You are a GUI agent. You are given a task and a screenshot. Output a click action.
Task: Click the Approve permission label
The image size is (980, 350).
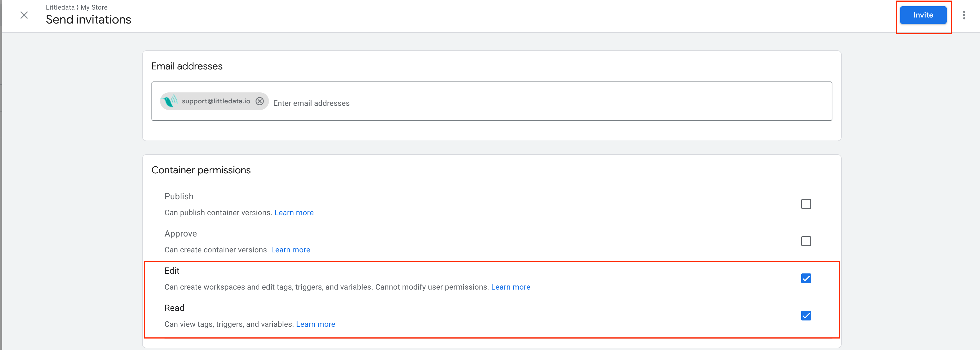coord(180,234)
